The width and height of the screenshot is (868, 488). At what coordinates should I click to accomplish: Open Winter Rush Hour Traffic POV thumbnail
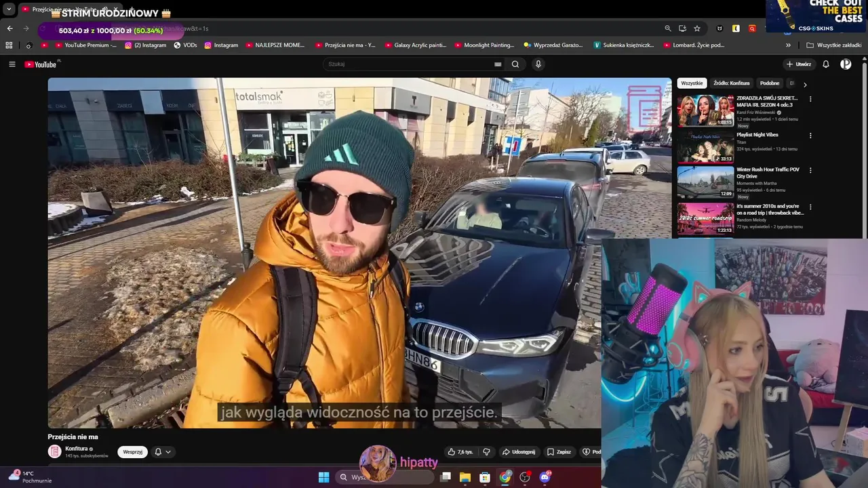tap(705, 182)
